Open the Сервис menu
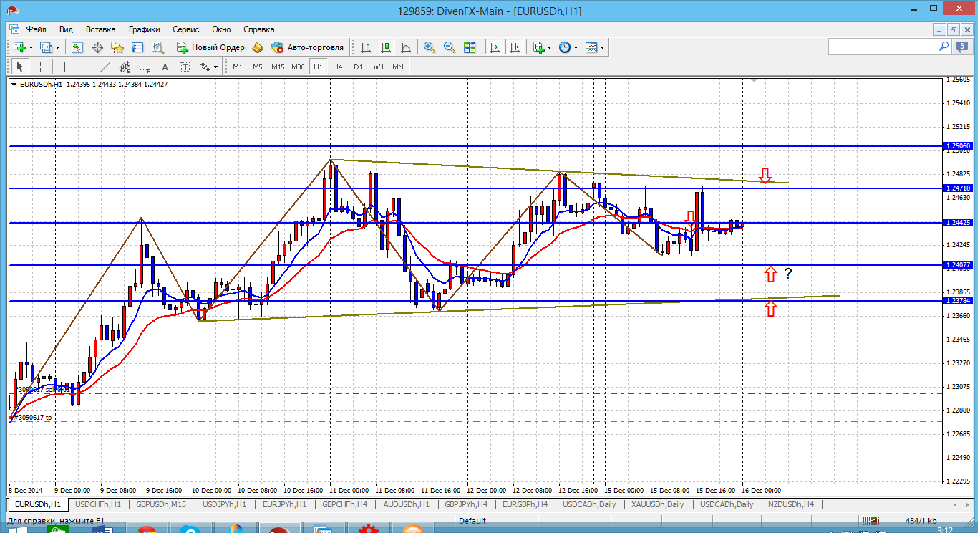Image resolution: width=980 pixels, height=533 pixels. coord(185,29)
